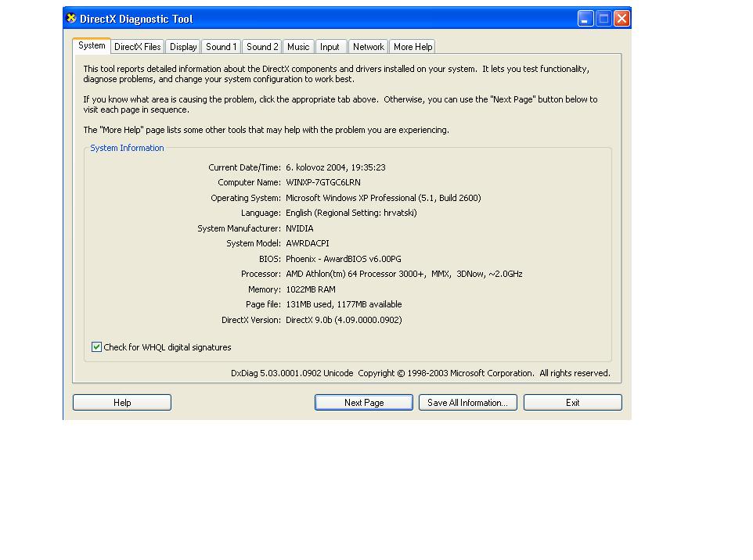Click the AWRDACPI system model value
Screen dimensions: 753x560
point(308,243)
